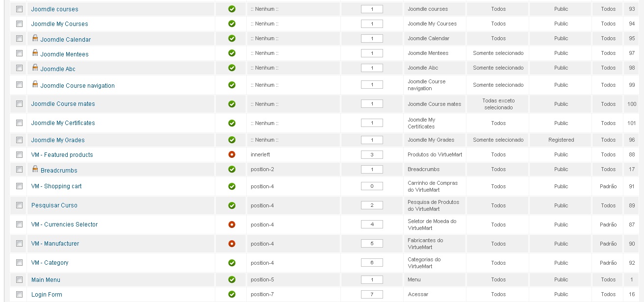Image resolution: width=644 pixels, height=302 pixels.
Task: Unpublish the Main Menu module
Action: pos(232,279)
